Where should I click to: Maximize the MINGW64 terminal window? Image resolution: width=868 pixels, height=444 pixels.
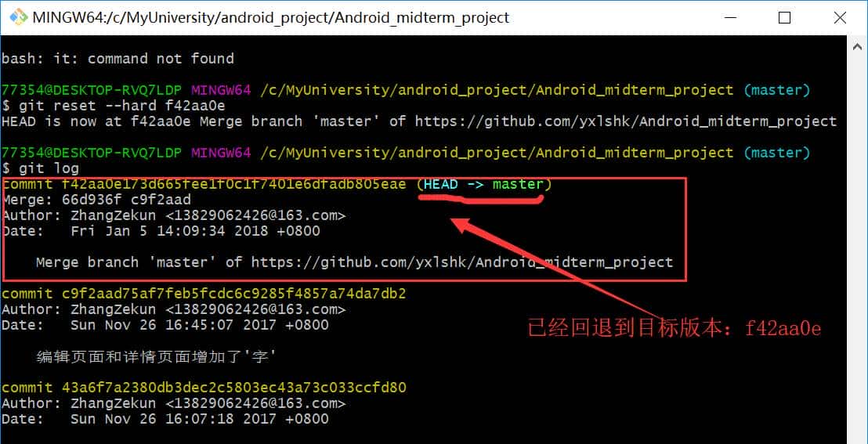784,17
